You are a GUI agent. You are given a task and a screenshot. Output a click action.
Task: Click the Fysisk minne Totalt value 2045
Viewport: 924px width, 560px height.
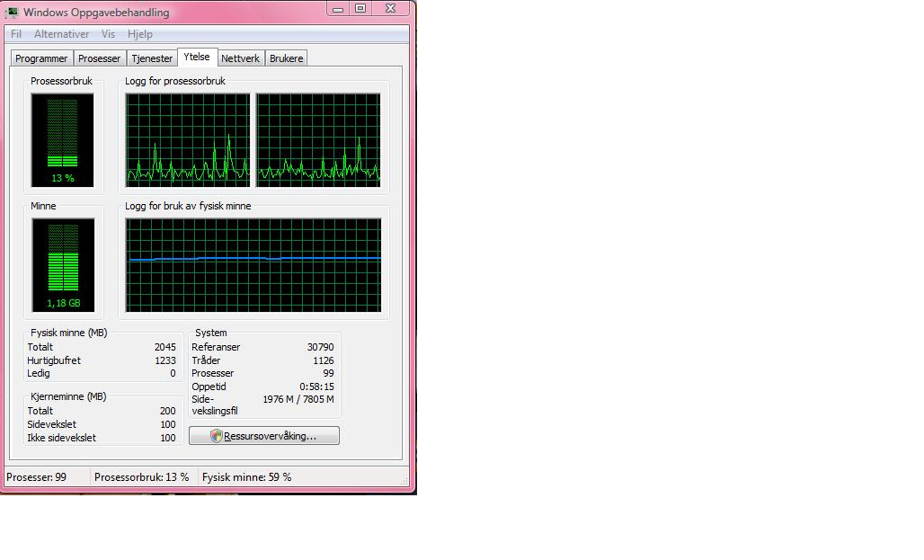(165, 347)
